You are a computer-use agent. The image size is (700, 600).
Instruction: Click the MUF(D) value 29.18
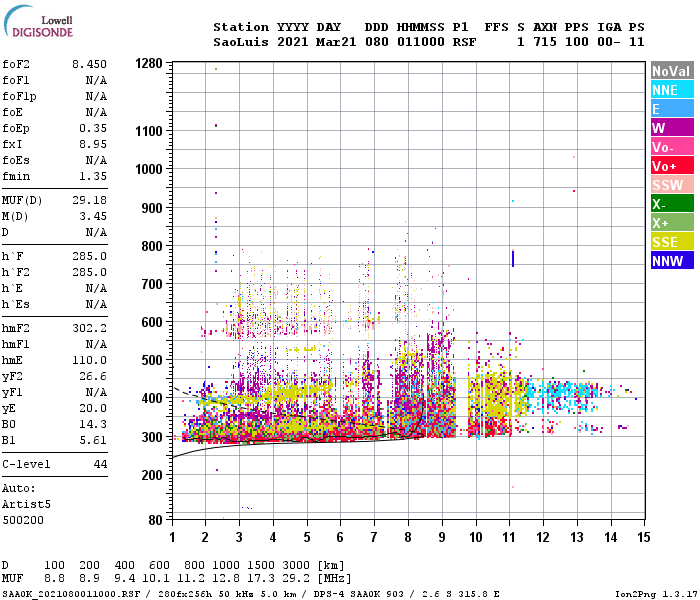point(89,200)
